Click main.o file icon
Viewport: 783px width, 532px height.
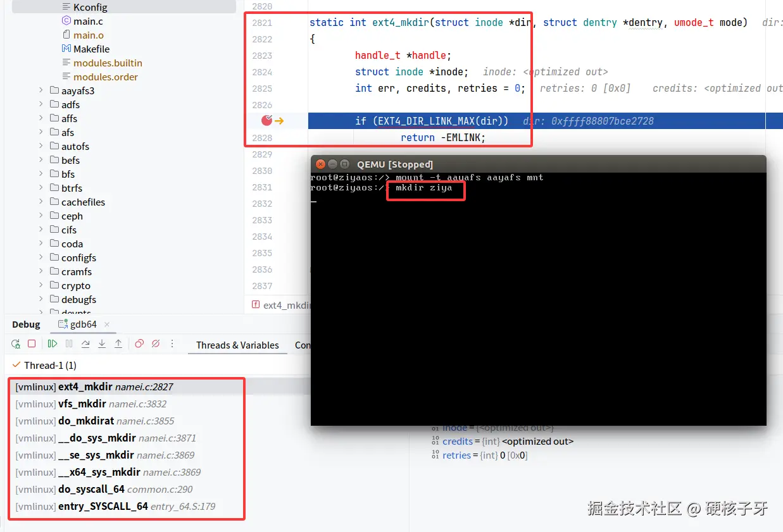coord(66,35)
